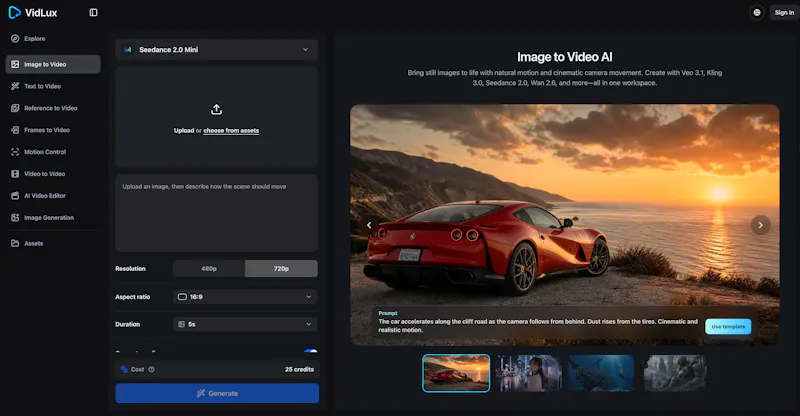Go to Video to Video
This screenshot has height=416, width=800.
[x=53, y=174]
